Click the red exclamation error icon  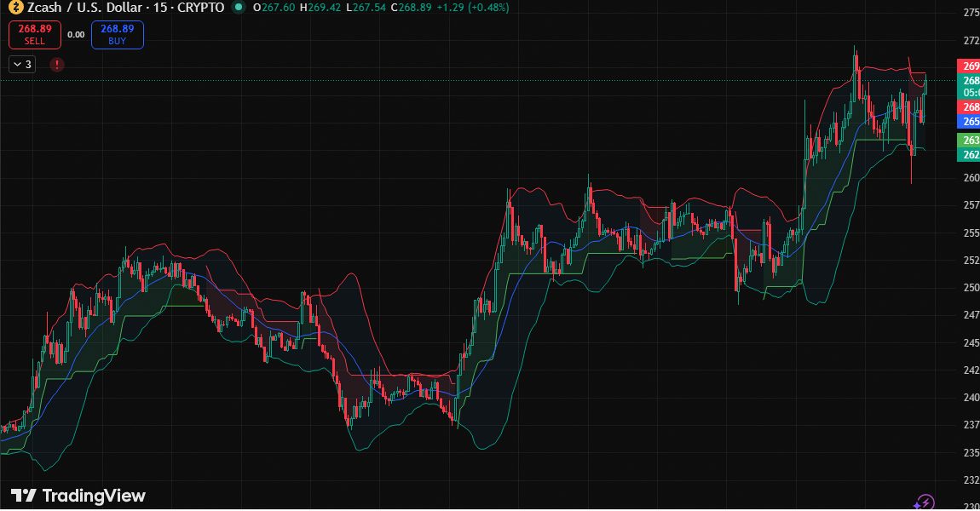(x=57, y=65)
